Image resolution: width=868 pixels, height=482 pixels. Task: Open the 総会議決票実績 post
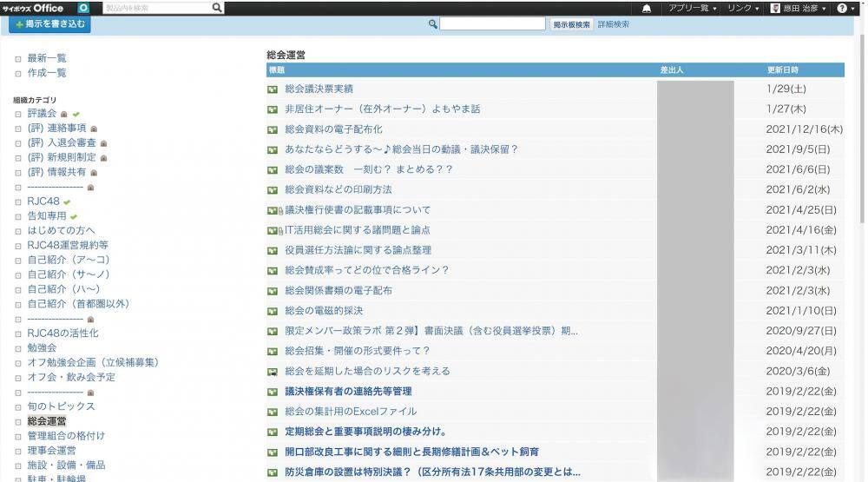pos(319,89)
